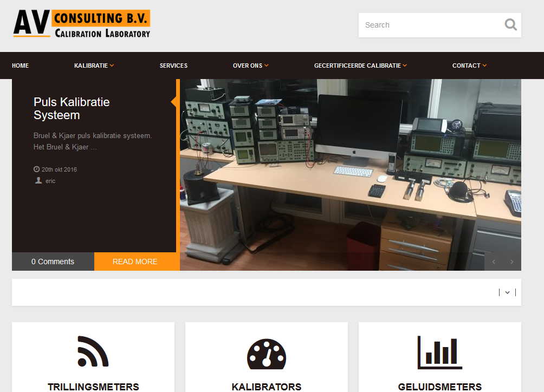Open the Contact menu item
This screenshot has height=392, width=544.
click(467, 66)
